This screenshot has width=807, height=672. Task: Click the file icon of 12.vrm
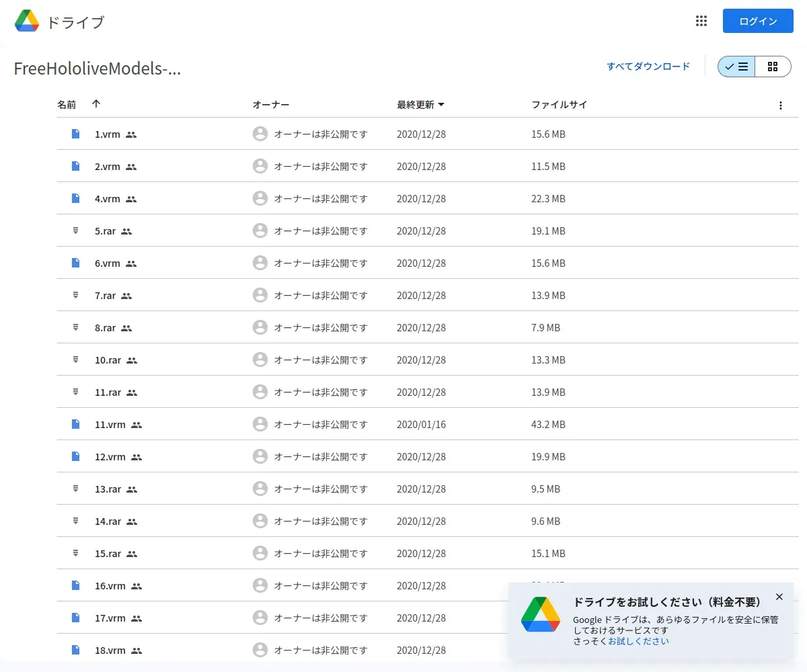tap(76, 456)
